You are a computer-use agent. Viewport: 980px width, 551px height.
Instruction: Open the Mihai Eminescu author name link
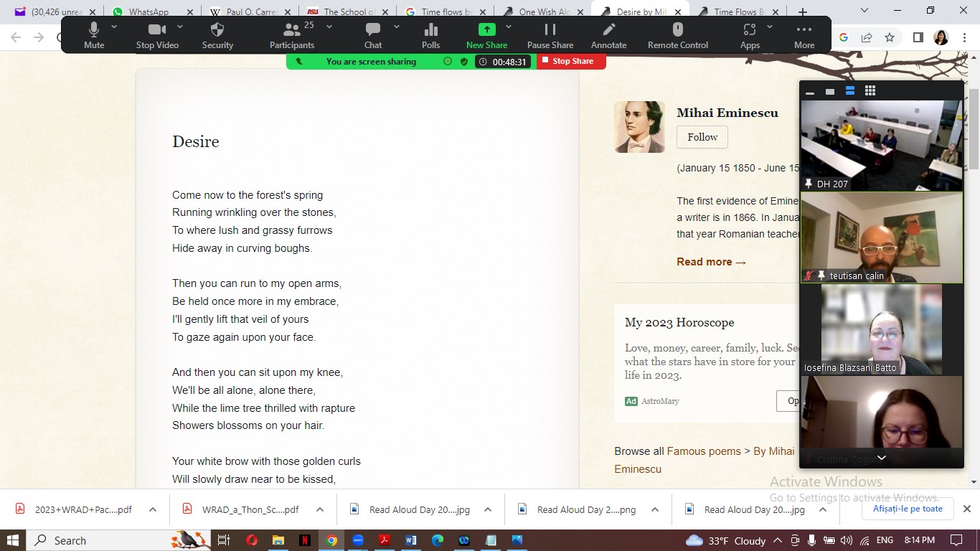pyautogui.click(x=727, y=113)
